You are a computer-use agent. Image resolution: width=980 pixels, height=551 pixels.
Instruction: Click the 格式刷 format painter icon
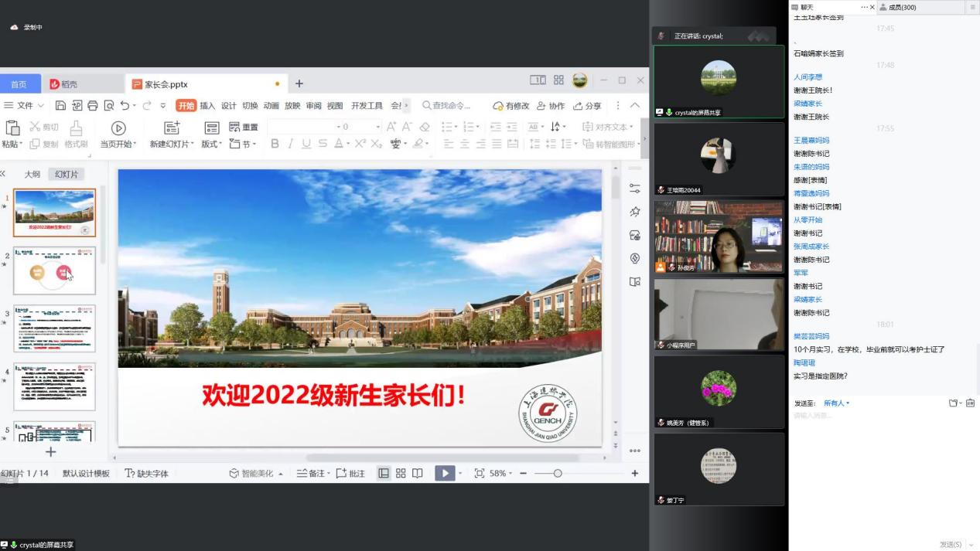tap(76, 128)
